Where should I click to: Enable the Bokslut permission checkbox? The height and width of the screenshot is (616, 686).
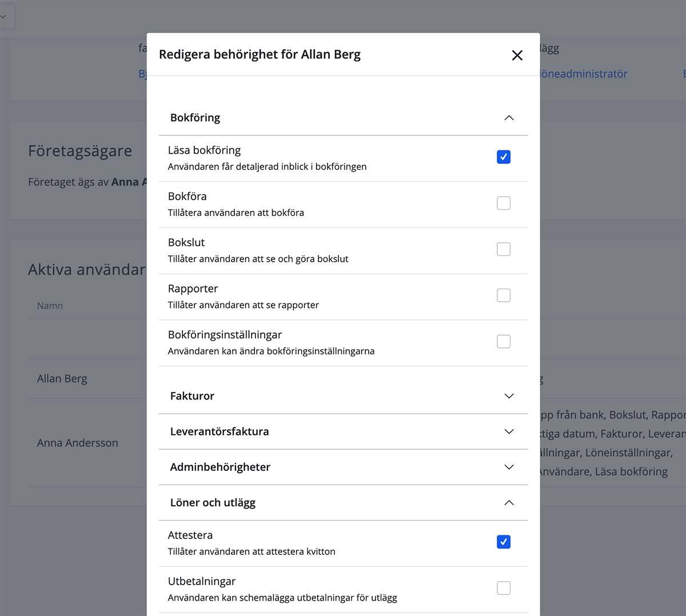point(504,249)
